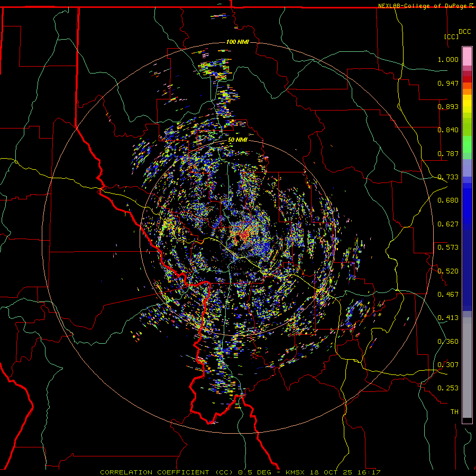476x476 pixels.
Task: Click the "50 NMI" range ring label
Action: click(x=237, y=140)
